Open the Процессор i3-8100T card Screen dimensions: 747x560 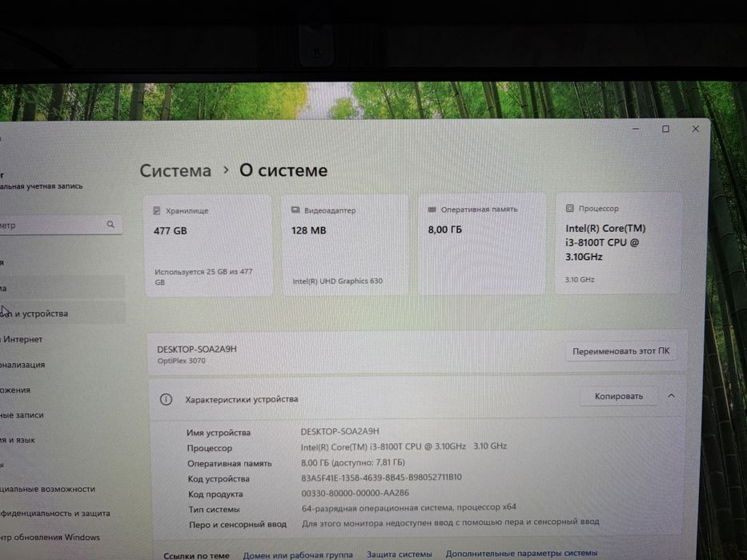(618, 243)
